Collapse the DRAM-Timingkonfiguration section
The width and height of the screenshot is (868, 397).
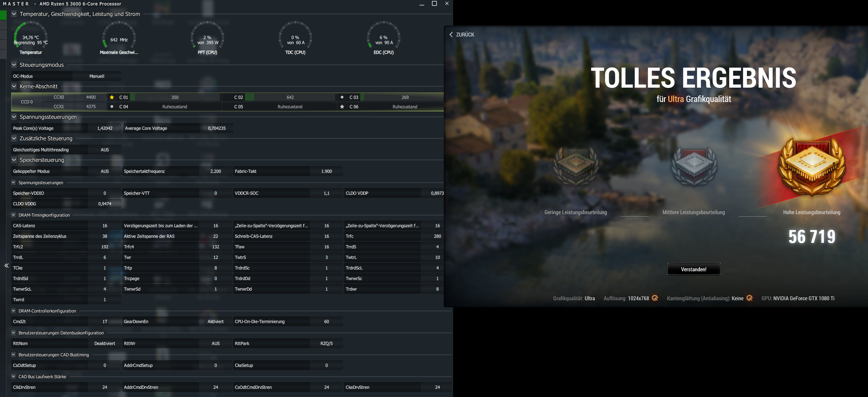[14, 215]
